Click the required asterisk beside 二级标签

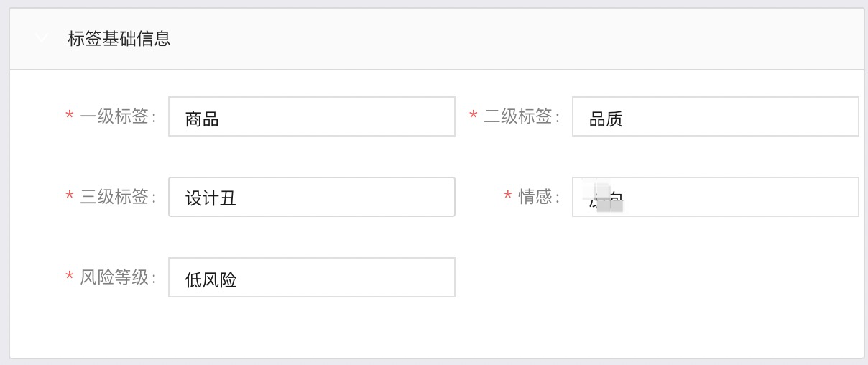click(x=474, y=116)
